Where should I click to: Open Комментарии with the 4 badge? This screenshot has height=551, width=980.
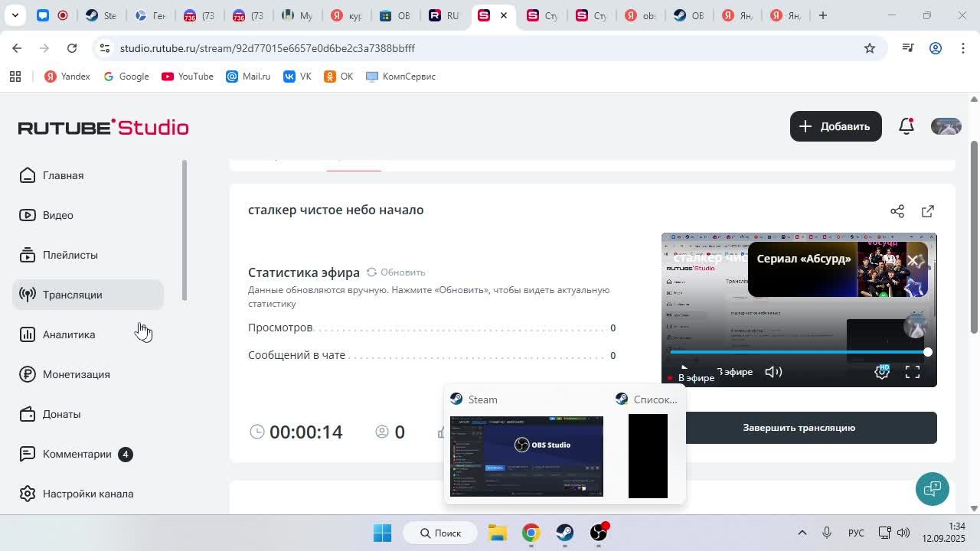coord(88,454)
